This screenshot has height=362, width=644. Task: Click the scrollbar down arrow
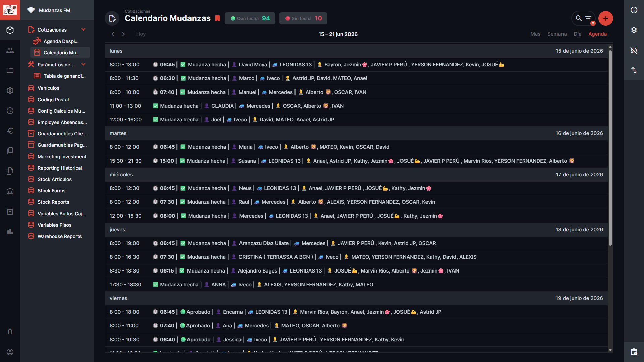(x=610, y=350)
